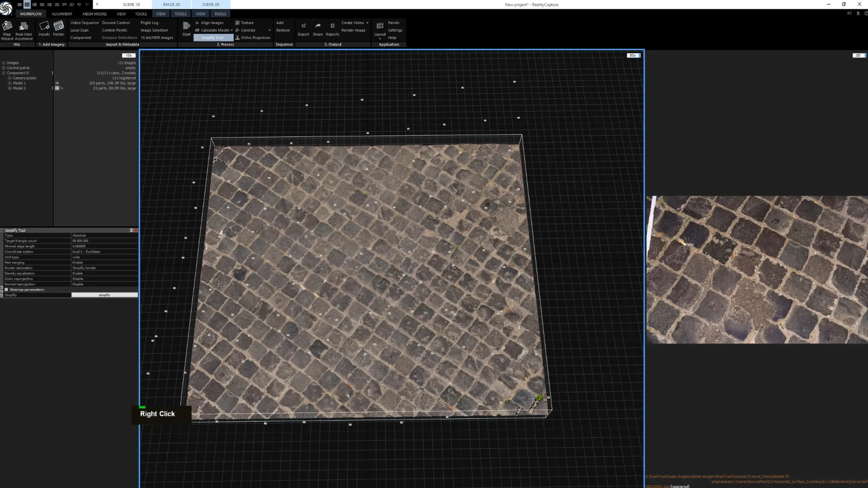Click the simplify button

tap(104, 295)
